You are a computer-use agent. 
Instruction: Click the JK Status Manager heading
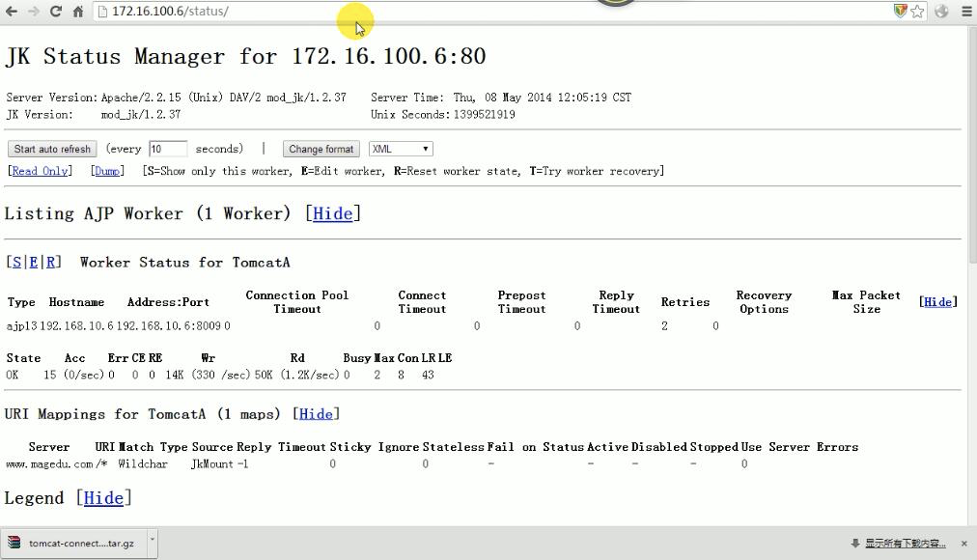[x=245, y=56]
